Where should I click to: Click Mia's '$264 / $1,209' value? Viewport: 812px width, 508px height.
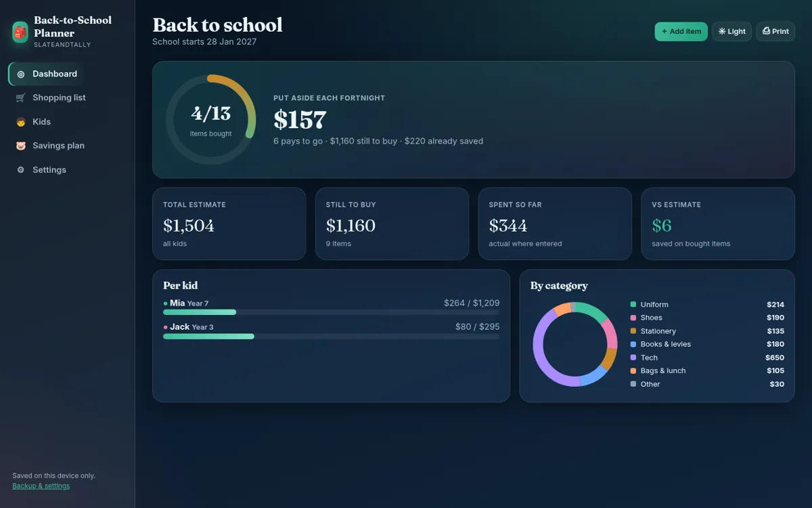[x=472, y=303]
